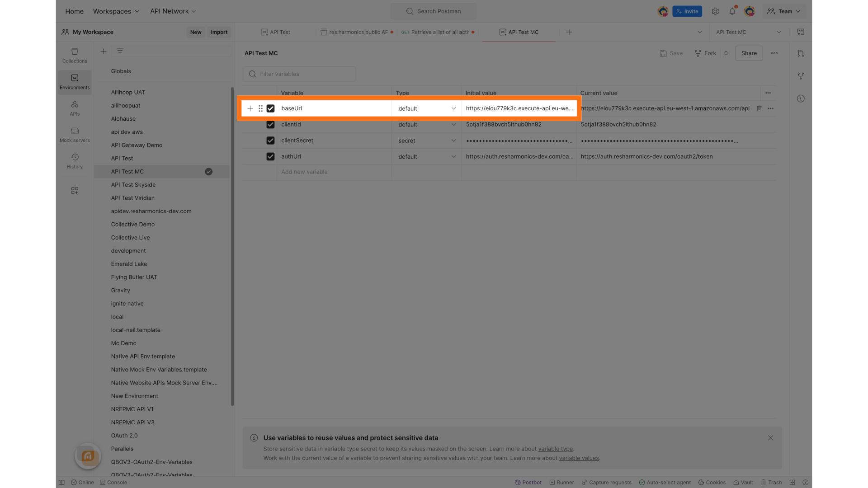Open the baseUrl type dropdown
This screenshot has width=868, height=488.
click(x=426, y=108)
